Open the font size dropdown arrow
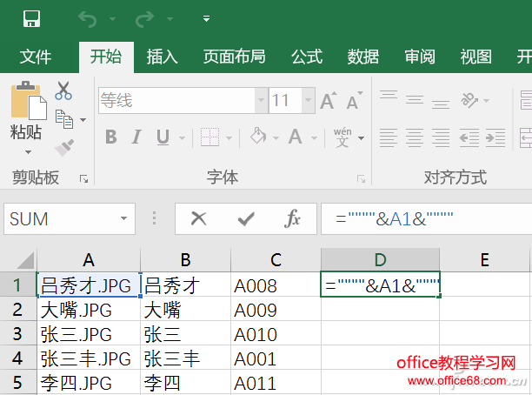The image size is (532, 395). pos(308,101)
